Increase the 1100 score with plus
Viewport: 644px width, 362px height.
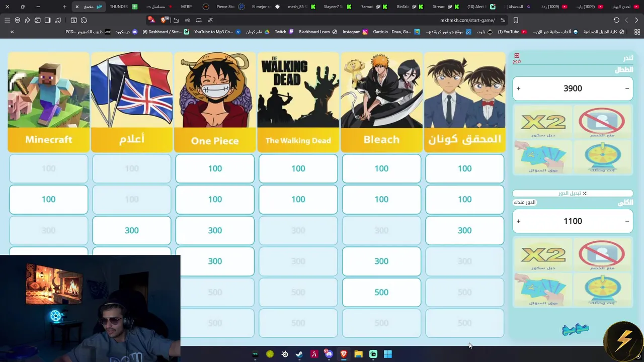518,221
